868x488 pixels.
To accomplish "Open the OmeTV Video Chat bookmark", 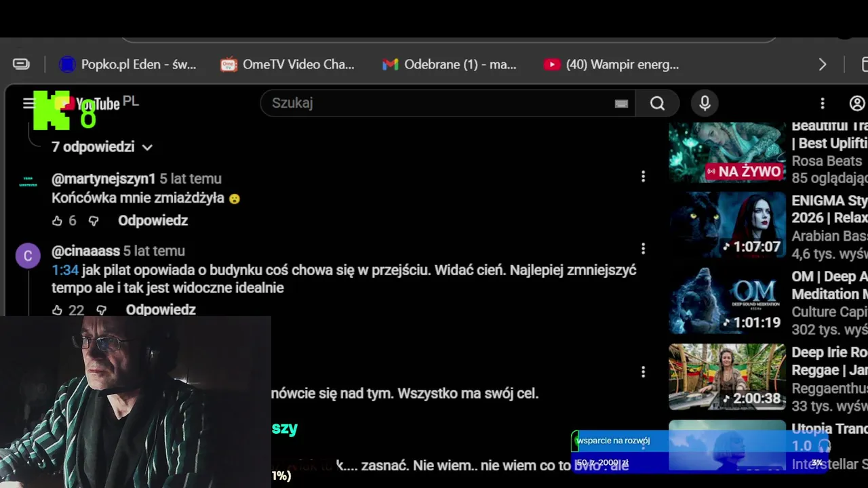I will (x=288, y=64).
